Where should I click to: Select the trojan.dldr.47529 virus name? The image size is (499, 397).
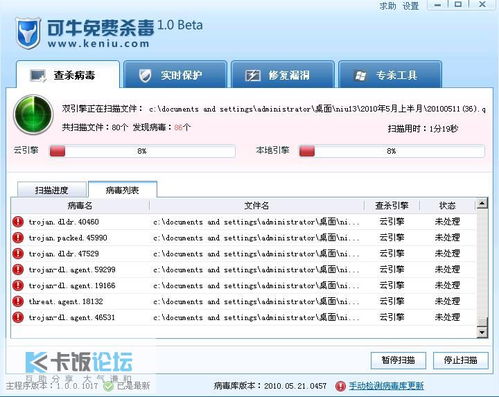coord(64,254)
